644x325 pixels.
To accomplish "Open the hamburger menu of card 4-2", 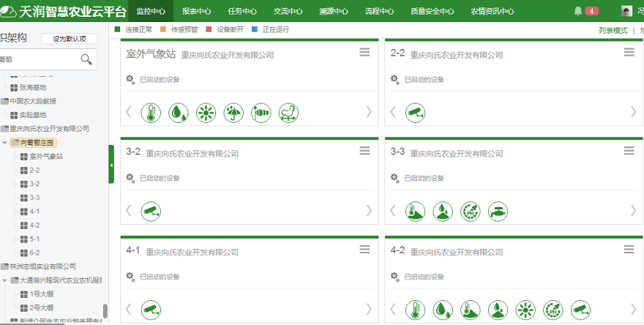I will pyautogui.click(x=629, y=250).
